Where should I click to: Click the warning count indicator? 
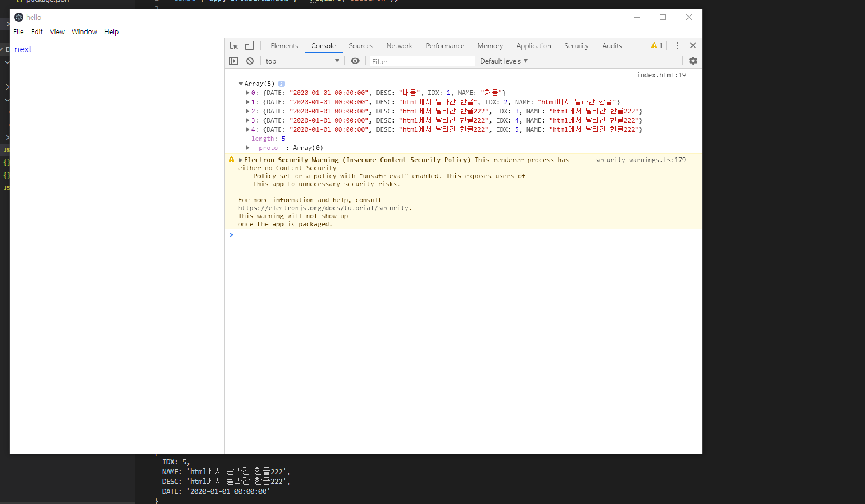click(657, 46)
